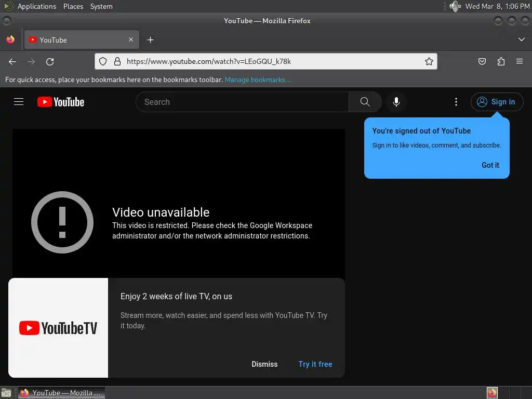Dismiss the YouTube TV promotion
The height and width of the screenshot is (399, 532).
pyautogui.click(x=264, y=364)
